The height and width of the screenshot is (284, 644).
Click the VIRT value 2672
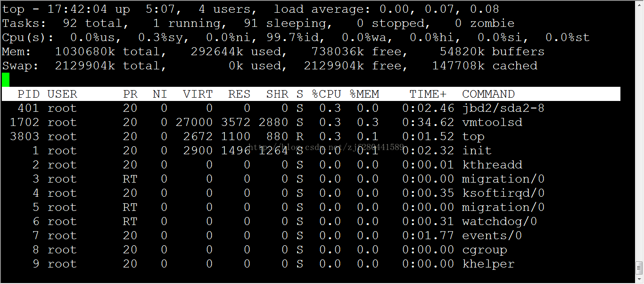pos(198,136)
